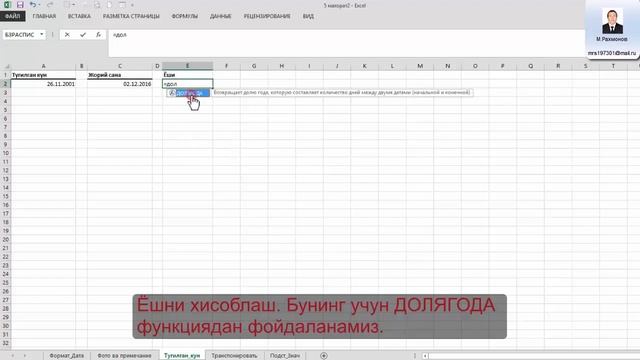This screenshot has height=360, width=640.
Task: Open the ДАННЫЕ ribbon tab
Action: (x=220, y=16)
